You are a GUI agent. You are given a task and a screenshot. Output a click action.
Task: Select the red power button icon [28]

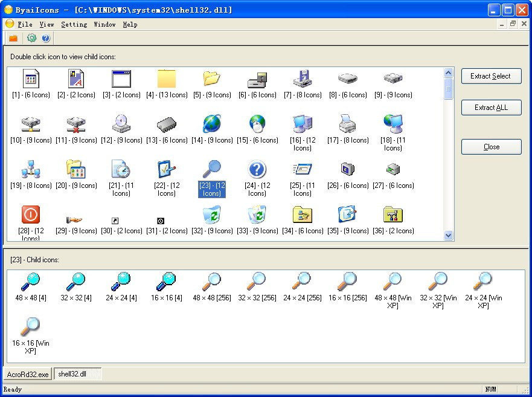tap(31, 215)
